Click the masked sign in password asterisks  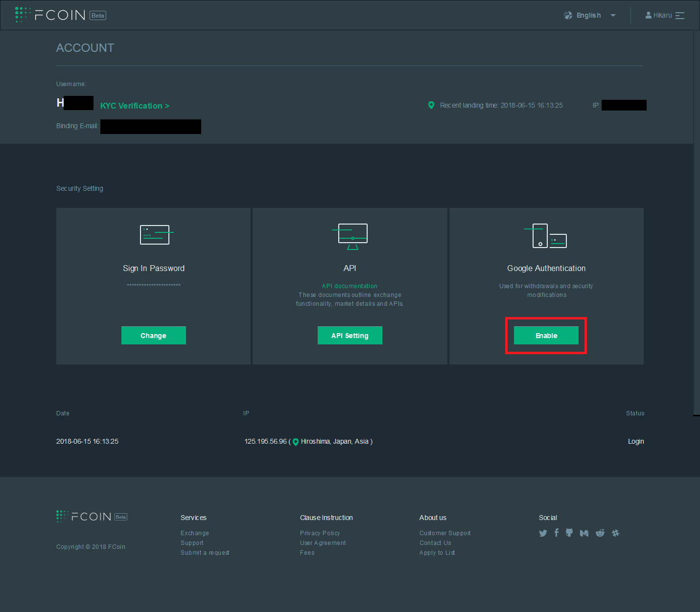point(154,285)
